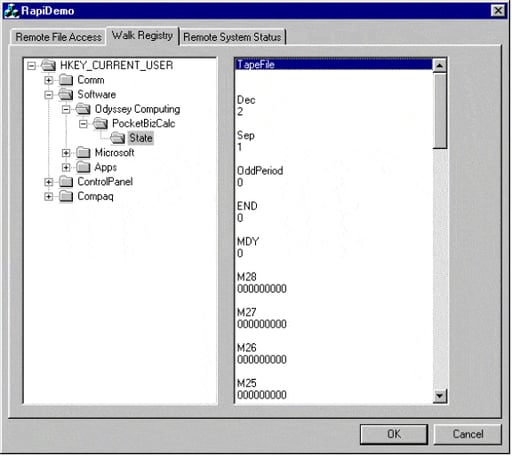The image size is (512, 456).
Task: Select the ControlPanel tree label
Action: [x=105, y=182]
